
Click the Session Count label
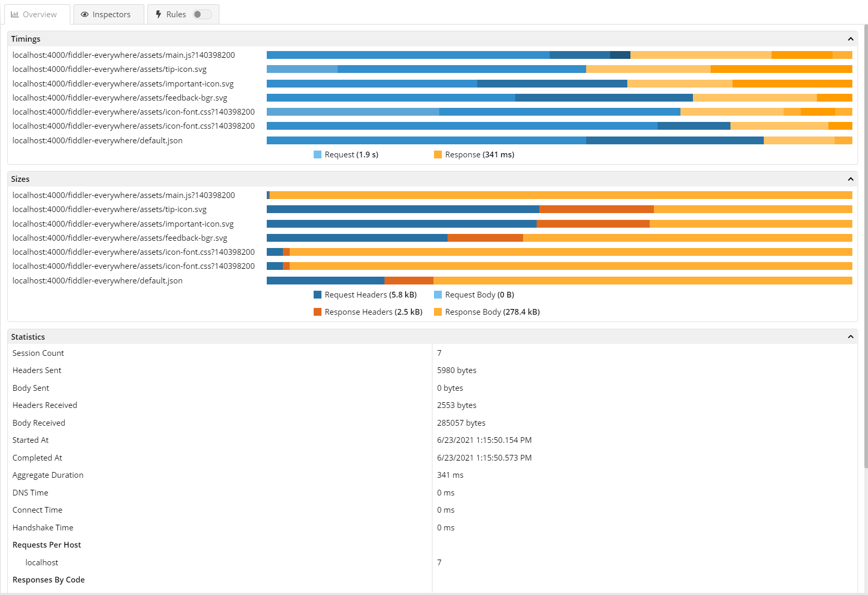pyautogui.click(x=38, y=353)
